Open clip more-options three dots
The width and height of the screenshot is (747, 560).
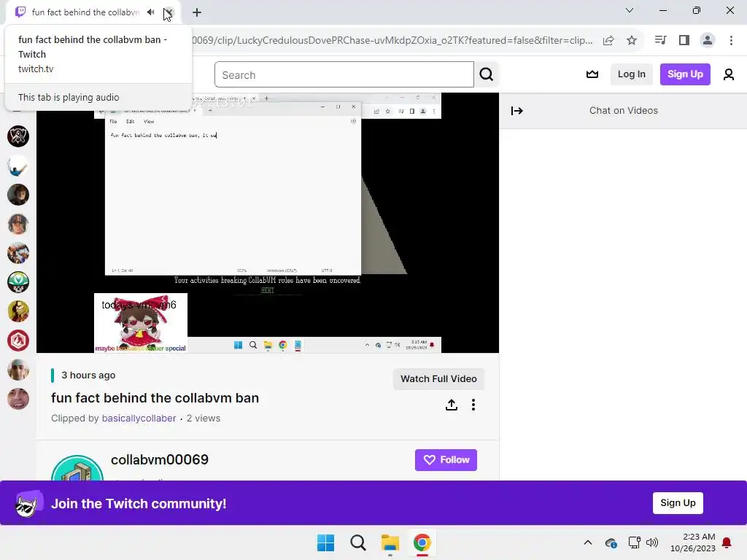pos(473,405)
